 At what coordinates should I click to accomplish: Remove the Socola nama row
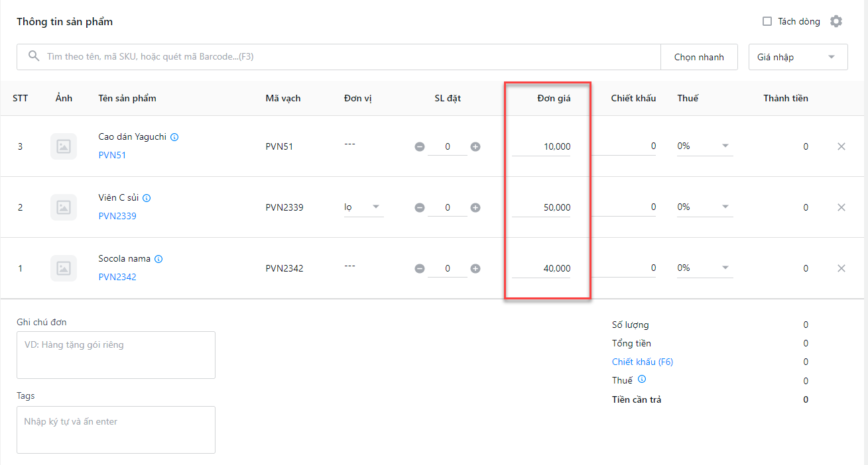coord(841,268)
